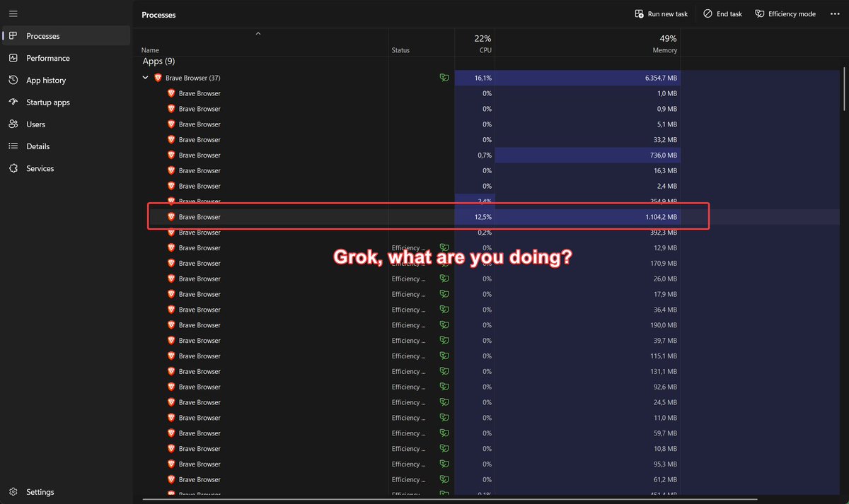Click Efficiency status text on 36,4 MB row

409,310
